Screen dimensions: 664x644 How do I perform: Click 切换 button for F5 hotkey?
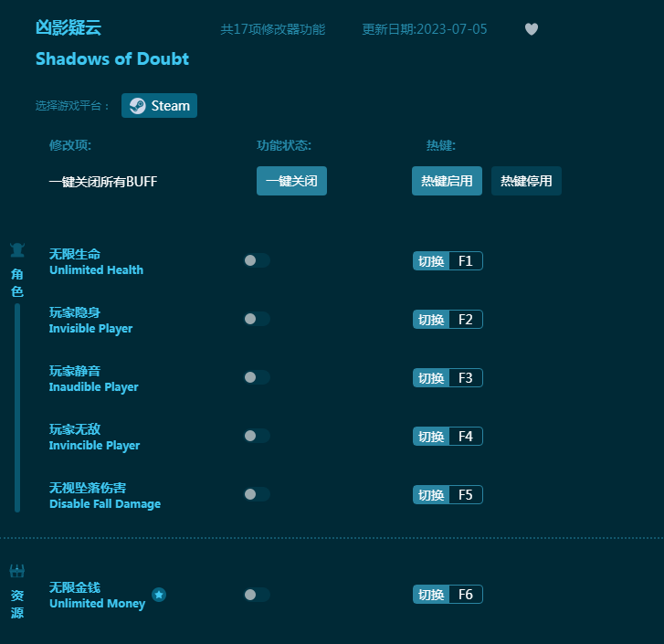[431, 494]
